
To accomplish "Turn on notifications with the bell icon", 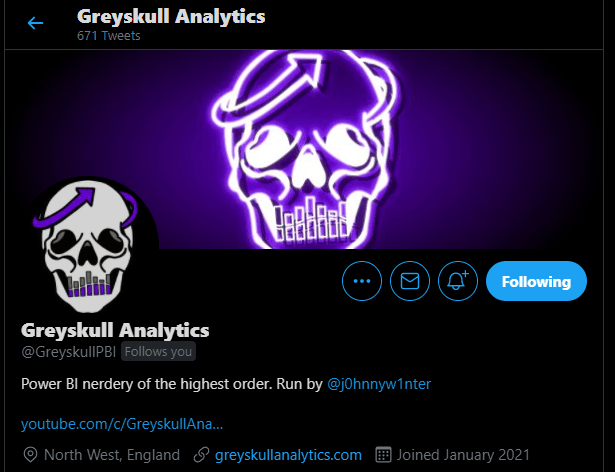I will (458, 281).
